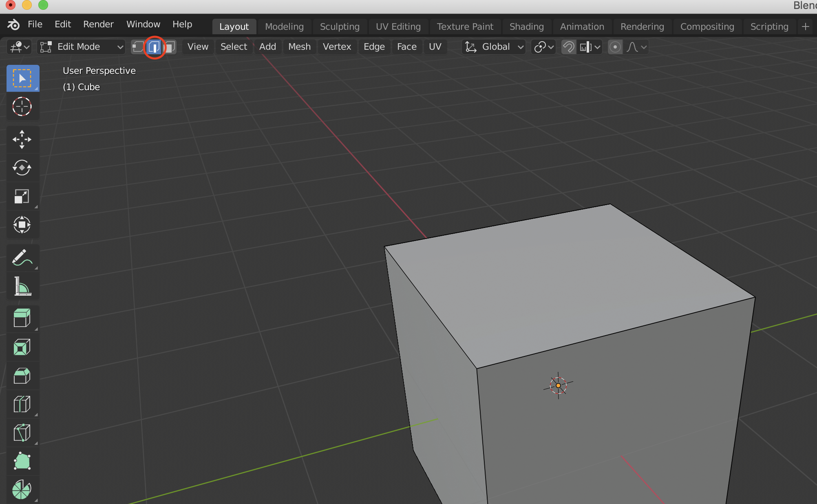Click the '(1) Cube' object label

click(81, 87)
